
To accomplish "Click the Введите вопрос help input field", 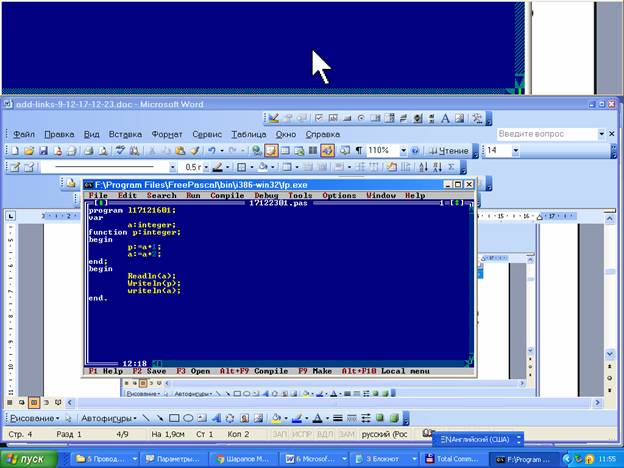I will click(x=546, y=134).
